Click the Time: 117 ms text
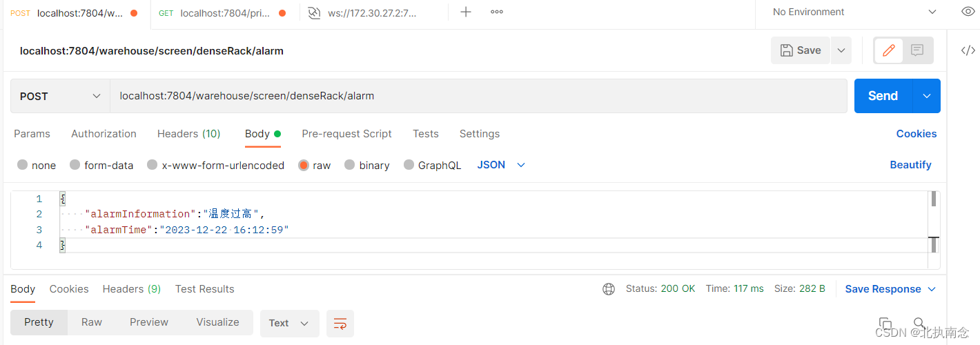This screenshot has height=345, width=980. tap(734, 289)
